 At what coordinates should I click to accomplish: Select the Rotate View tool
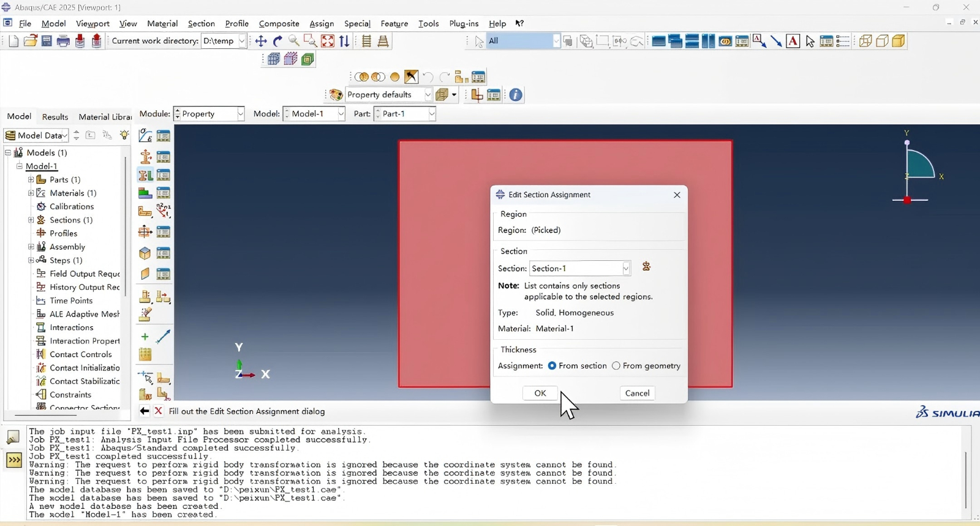(x=277, y=41)
